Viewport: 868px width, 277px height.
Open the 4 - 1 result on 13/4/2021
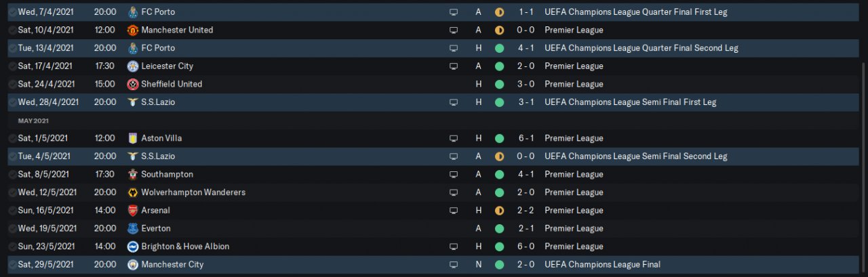pos(527,48)
